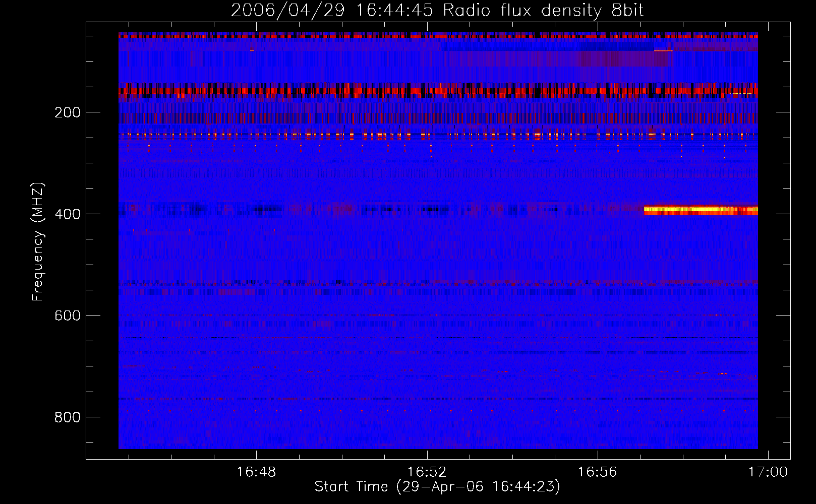Viewport: 816px width, 504px height.
Task: Click the 'Start Time (29-Apr-06 16:44:23)' axis label
Action: click(x=437, y=487)
